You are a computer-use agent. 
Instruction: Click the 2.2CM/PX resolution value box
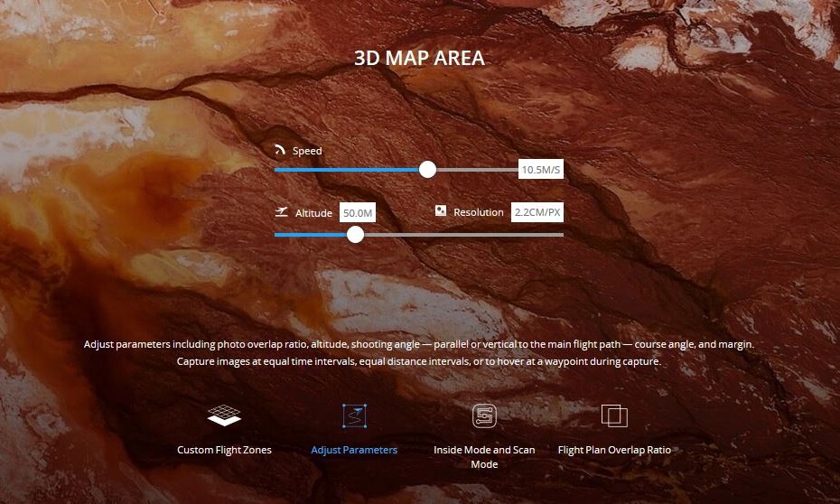click(x=537, y=212)
